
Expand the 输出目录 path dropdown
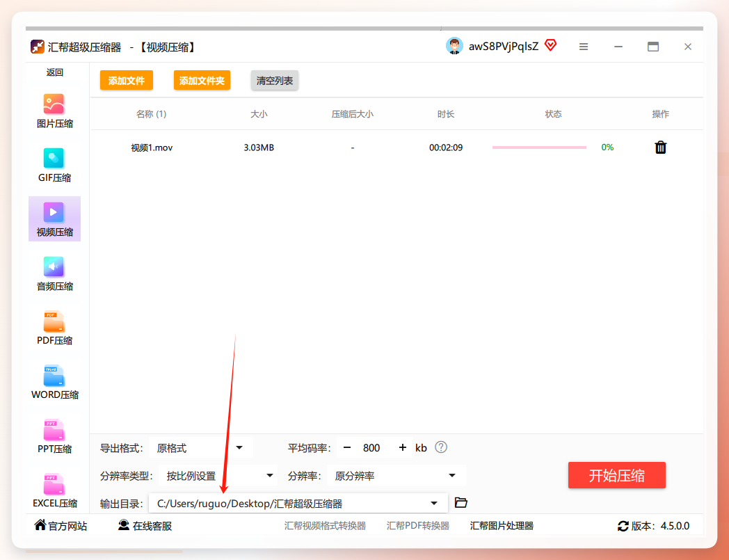click(x=298, y=503)
